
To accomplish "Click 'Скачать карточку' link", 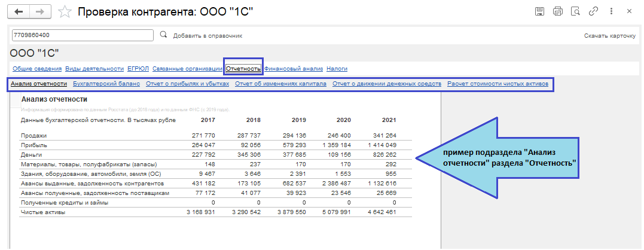I will 609,36.
